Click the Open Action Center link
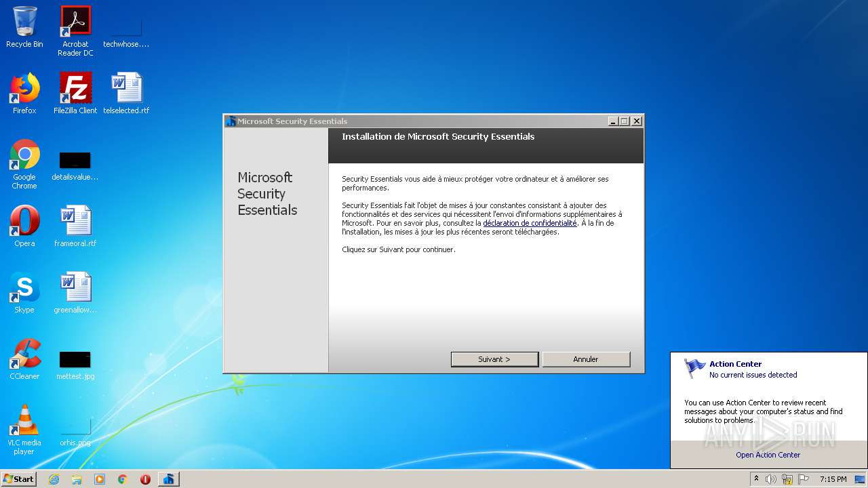This screenshot has width=868, height=488. pyautogui.click(x=768, y=455)
